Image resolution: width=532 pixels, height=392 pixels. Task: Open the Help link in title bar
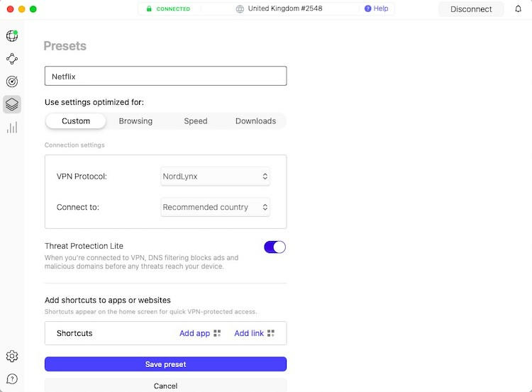[376, 9]
